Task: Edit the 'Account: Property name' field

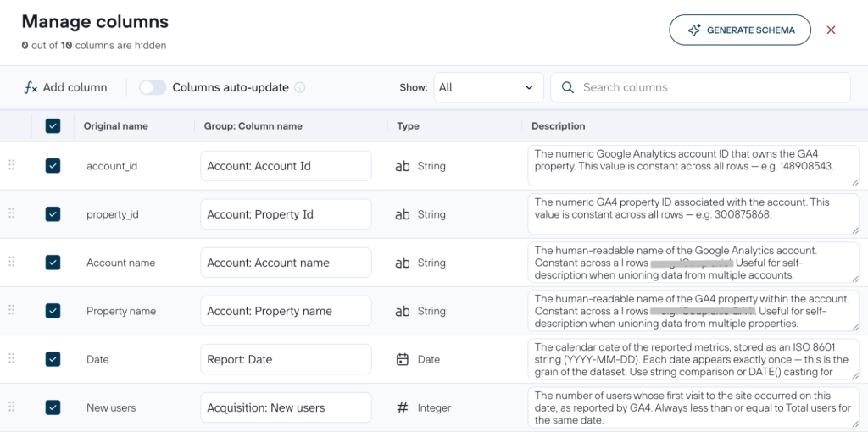Action: (x=286, y=311)
